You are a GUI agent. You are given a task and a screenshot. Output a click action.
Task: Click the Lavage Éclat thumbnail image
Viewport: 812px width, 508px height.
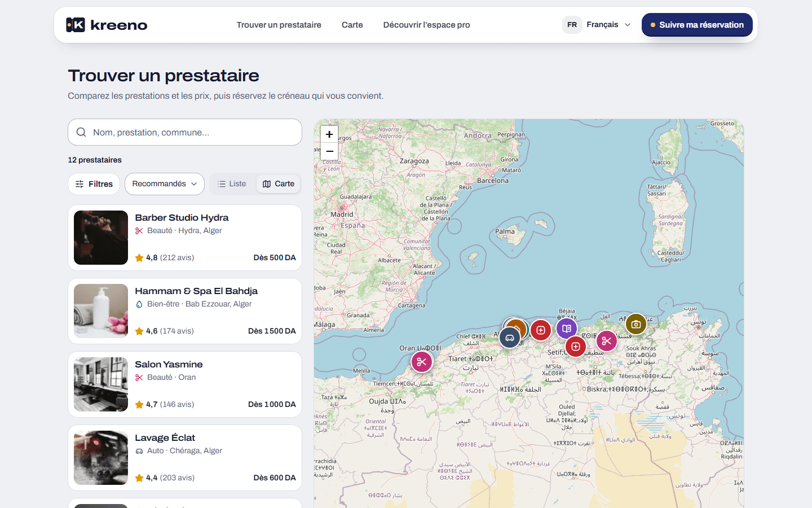tap(101, 458)
